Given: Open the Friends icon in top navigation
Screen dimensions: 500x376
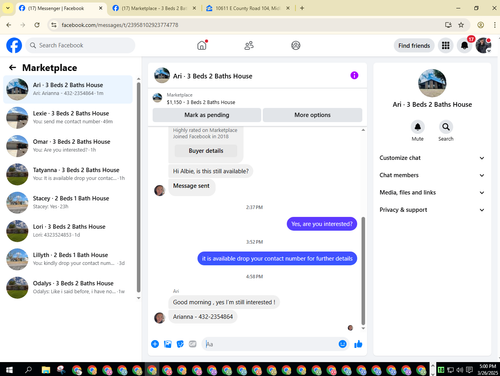Looking at the screenshot, I should (x=249, y=45).
